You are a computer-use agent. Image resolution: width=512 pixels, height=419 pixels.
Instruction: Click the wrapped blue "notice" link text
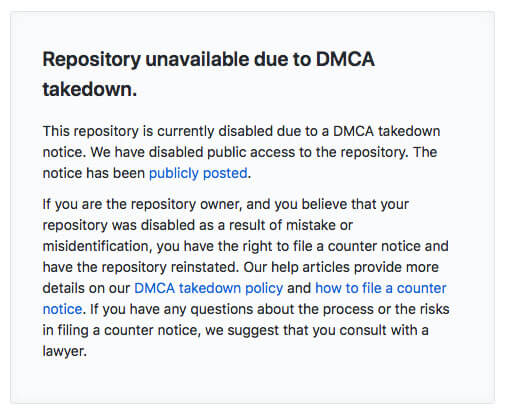tap(62, 309)
